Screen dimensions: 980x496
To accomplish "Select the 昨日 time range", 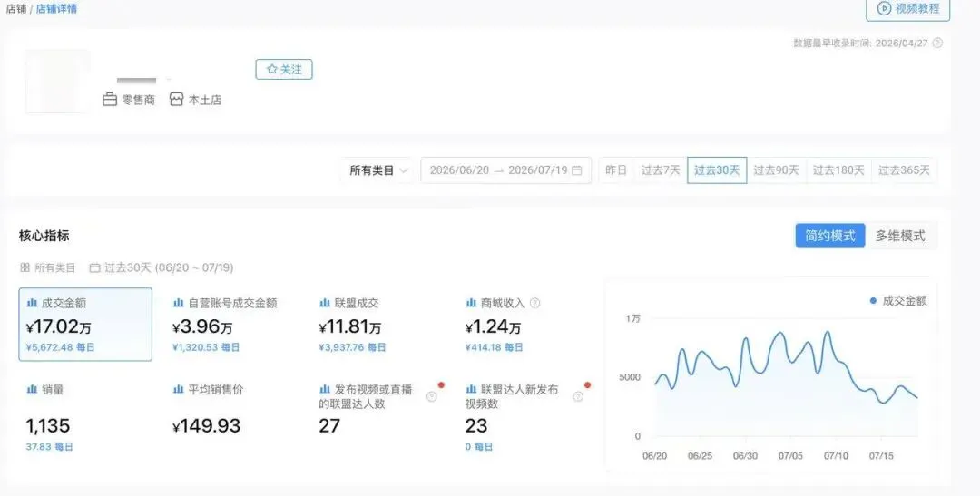I will pos(615,170).
